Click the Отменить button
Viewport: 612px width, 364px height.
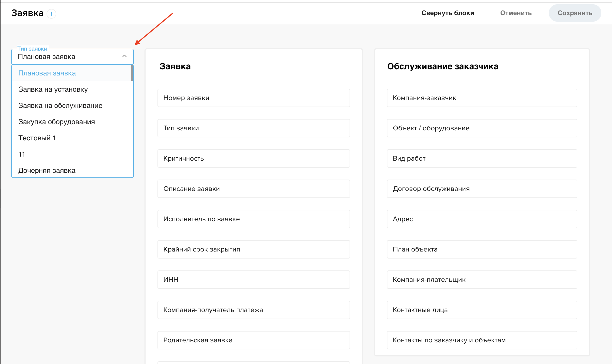(x=516, y=13)
